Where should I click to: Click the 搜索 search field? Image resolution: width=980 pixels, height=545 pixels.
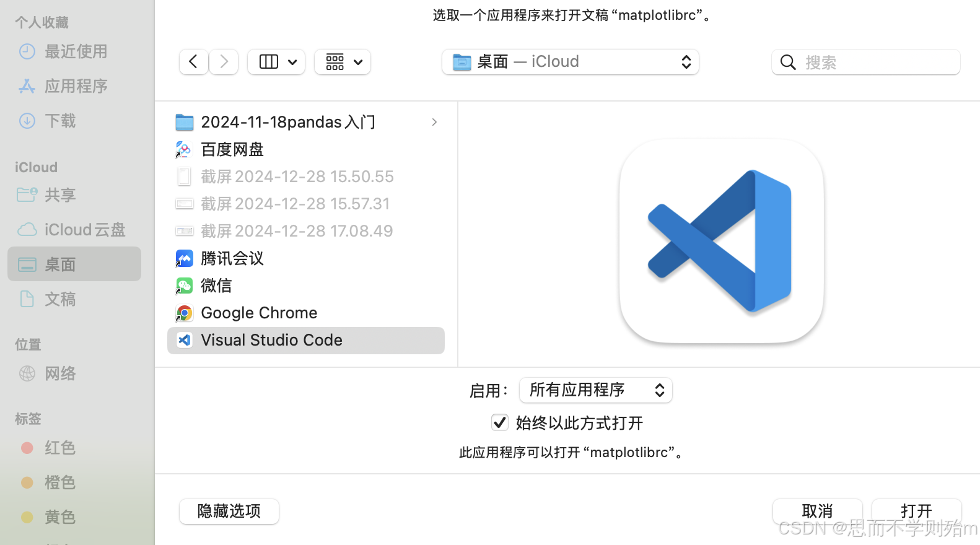click(x=866, y=62)
